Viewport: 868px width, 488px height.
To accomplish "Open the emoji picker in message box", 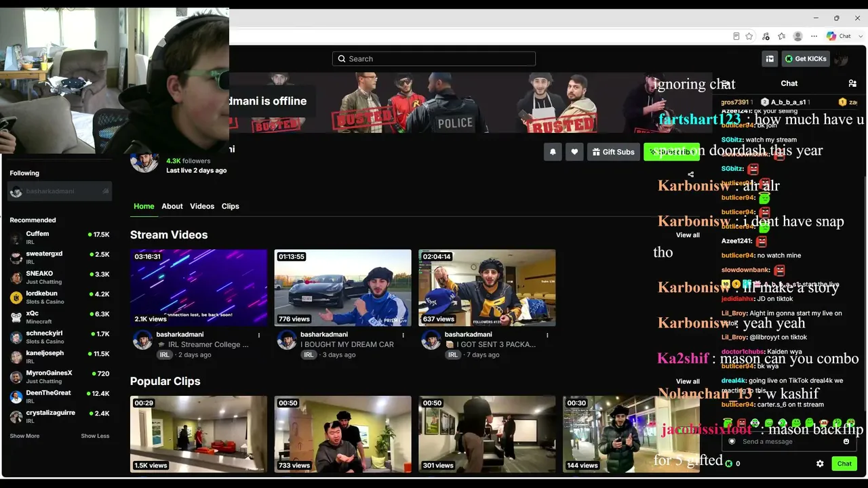I will point(846,441).
